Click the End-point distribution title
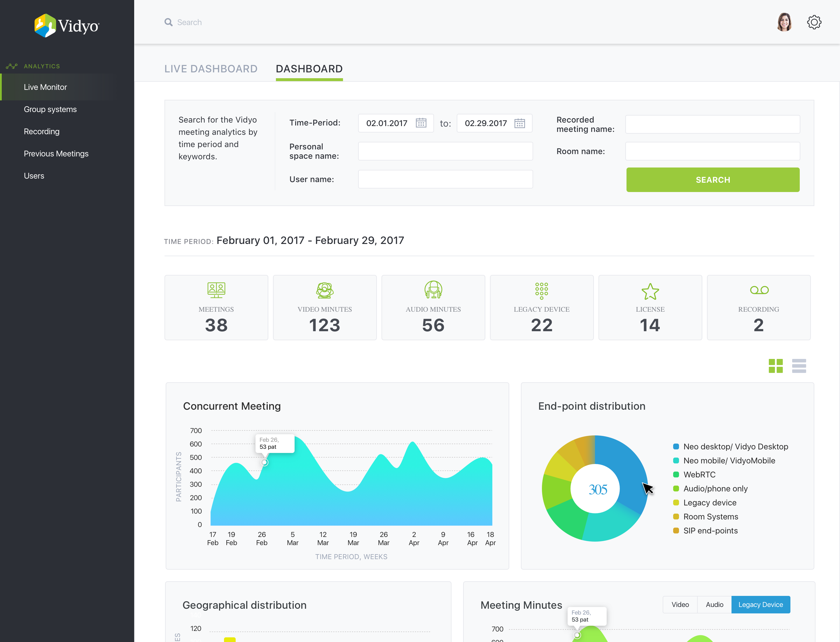Screen dimensions: 840x642 (x=592, y=406)
